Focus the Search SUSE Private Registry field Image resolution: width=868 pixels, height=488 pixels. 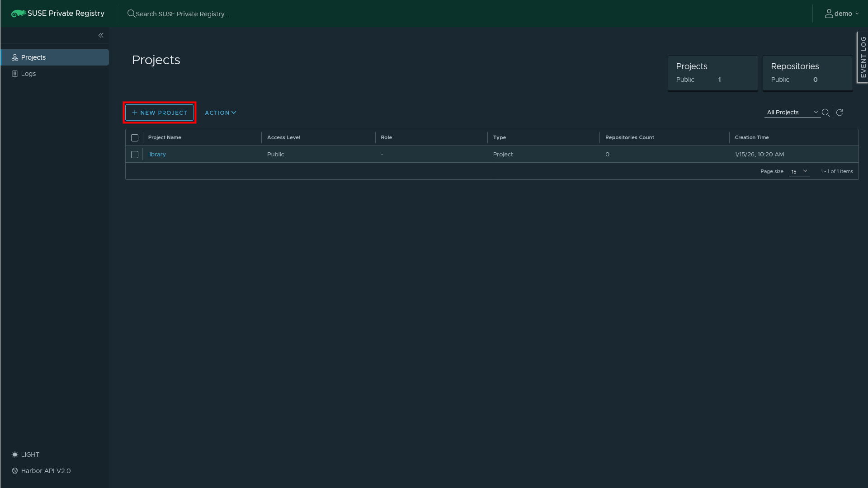(x=182, y=14)
